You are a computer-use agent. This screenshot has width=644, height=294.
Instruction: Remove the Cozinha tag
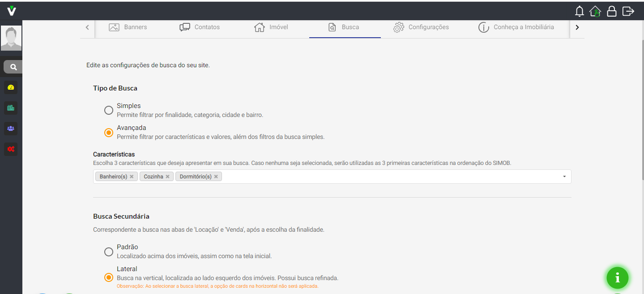(x=167, y=177)
